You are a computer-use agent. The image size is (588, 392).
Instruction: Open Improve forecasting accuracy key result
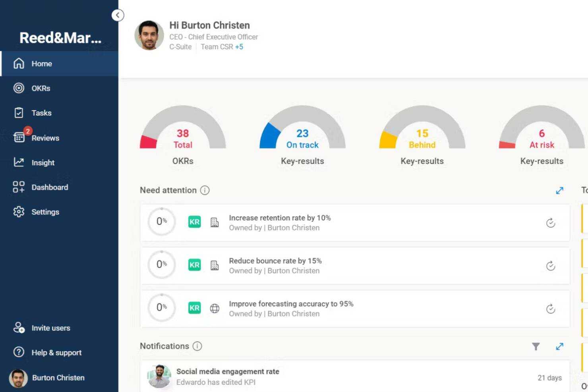(x=291, y=304)
